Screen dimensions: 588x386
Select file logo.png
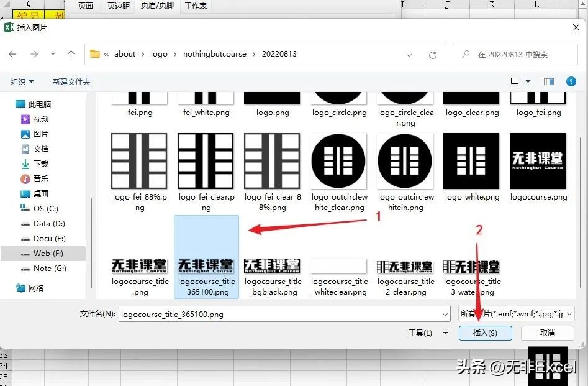tap(272, 105)
